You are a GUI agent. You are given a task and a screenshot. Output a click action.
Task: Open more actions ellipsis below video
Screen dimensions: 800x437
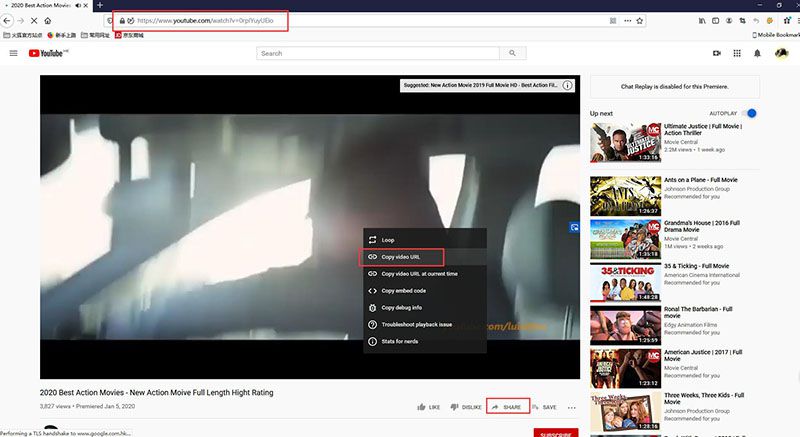[x=571, y=407]
